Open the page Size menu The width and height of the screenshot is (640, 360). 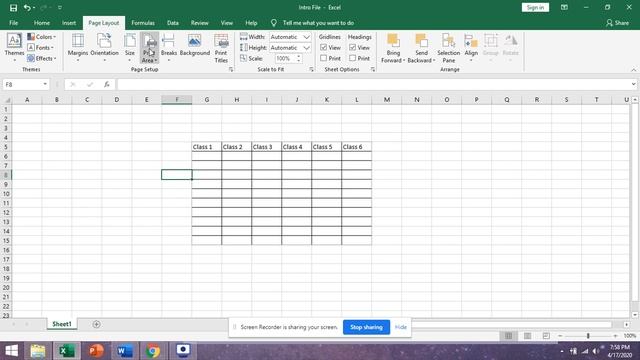tap(130, 48)
